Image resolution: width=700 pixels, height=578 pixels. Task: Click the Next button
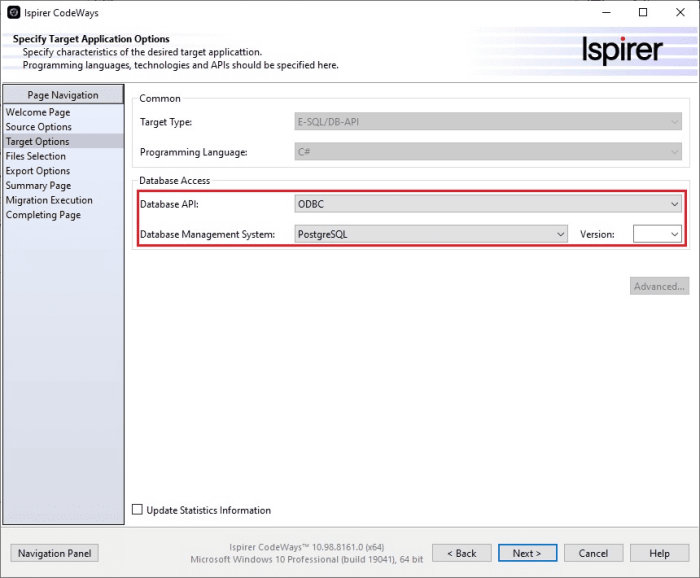point(526,553)
